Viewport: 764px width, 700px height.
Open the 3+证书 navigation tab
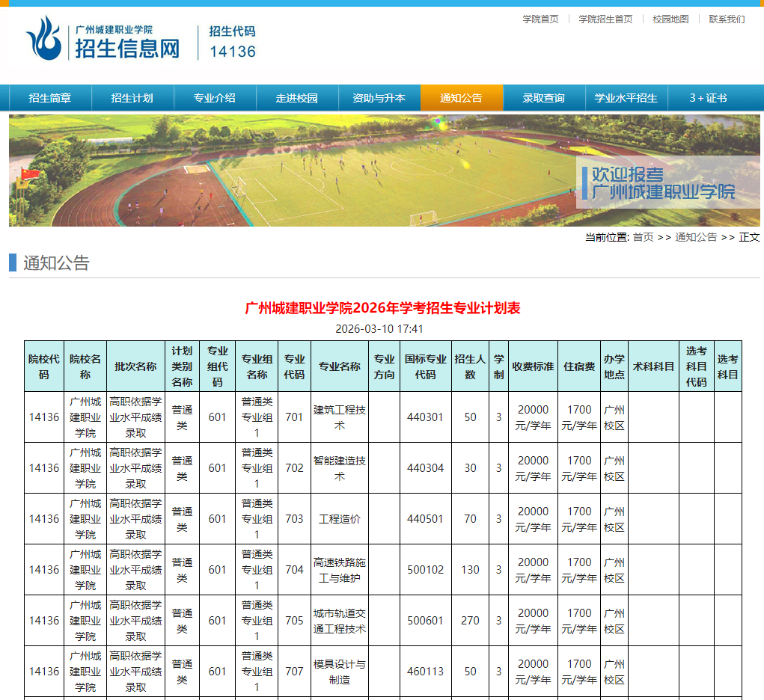point(713,98)
